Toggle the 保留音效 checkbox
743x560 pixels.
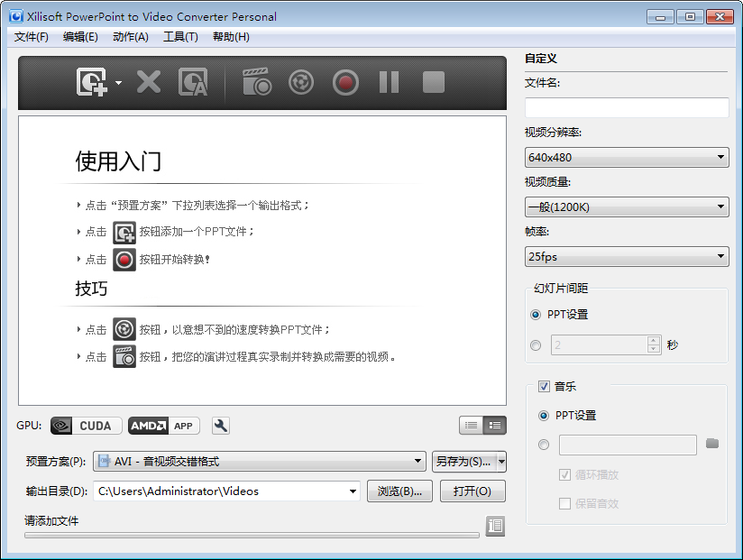pos(564,503)
